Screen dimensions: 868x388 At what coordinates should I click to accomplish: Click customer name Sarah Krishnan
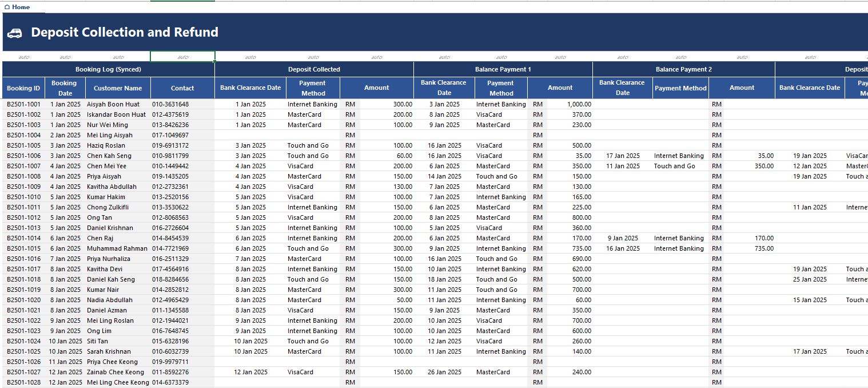tap(109, 351)
